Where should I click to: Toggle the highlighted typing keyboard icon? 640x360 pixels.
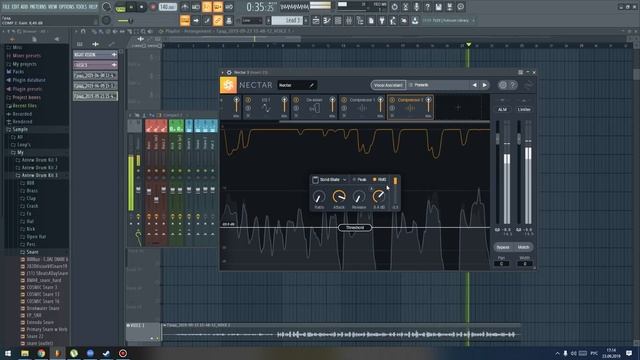185,20
